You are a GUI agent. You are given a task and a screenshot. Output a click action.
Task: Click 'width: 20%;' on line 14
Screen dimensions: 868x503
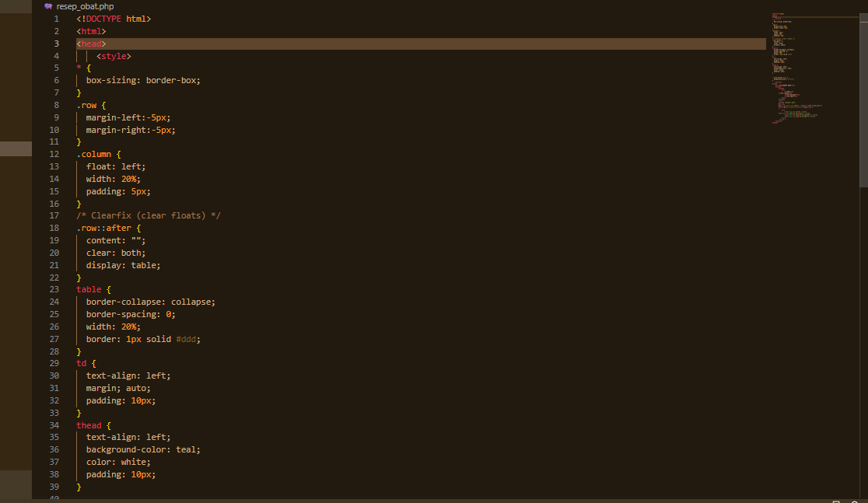(114, 180)
